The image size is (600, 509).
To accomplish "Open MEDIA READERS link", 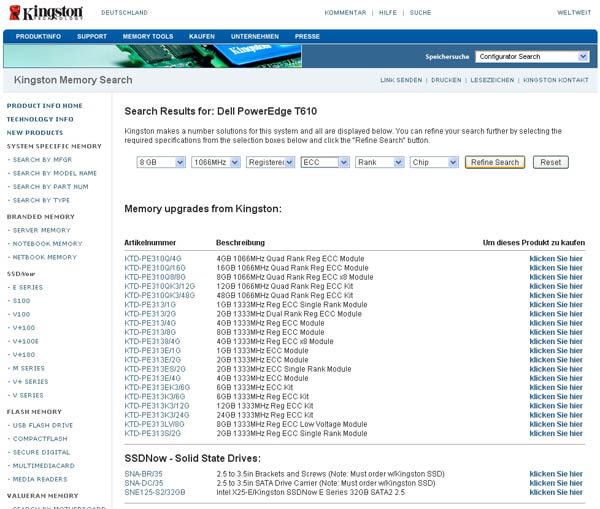I will [x=40, y=479].
